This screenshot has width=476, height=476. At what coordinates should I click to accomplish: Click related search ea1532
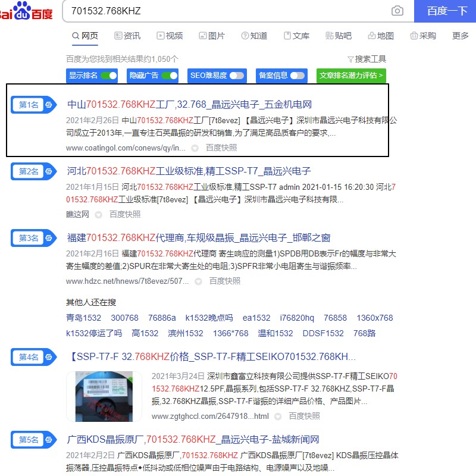256,318
